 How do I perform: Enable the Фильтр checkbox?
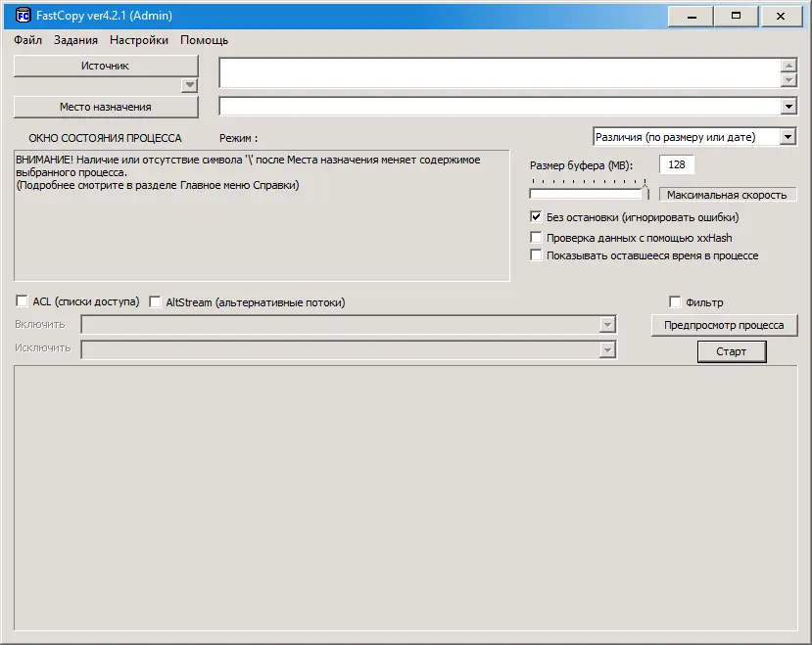click(x=675, y=301)
